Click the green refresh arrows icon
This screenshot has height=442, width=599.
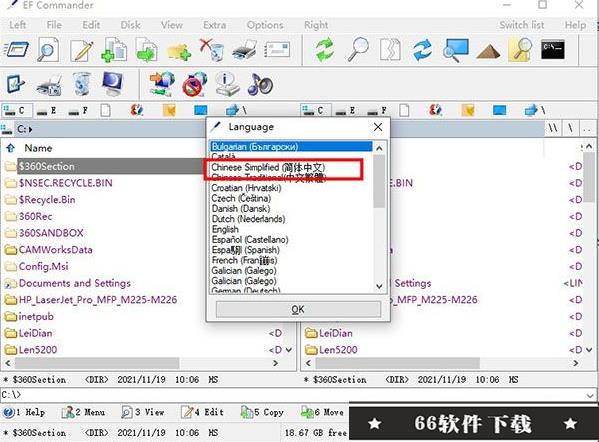point(325,50)
